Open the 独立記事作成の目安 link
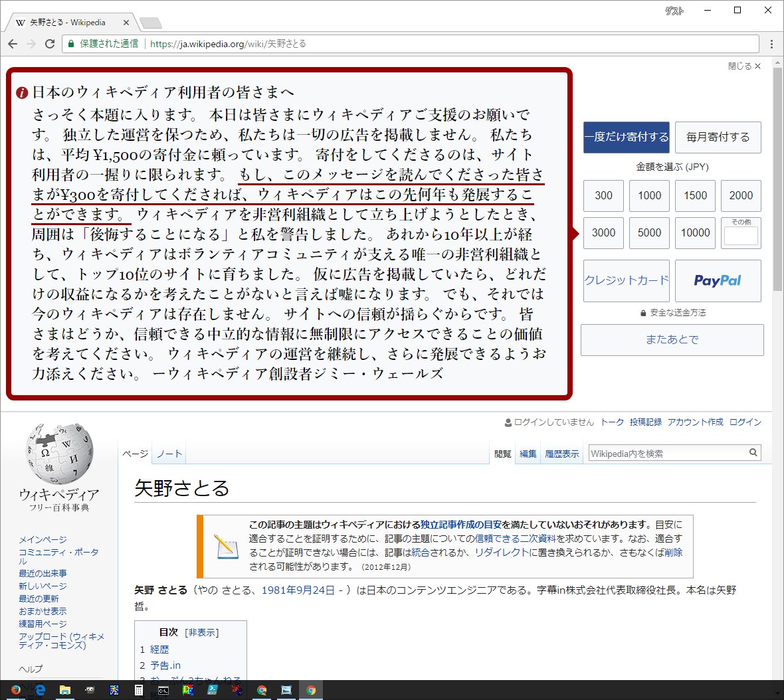Viewport: 784px width, 700px height. [460, 525]
